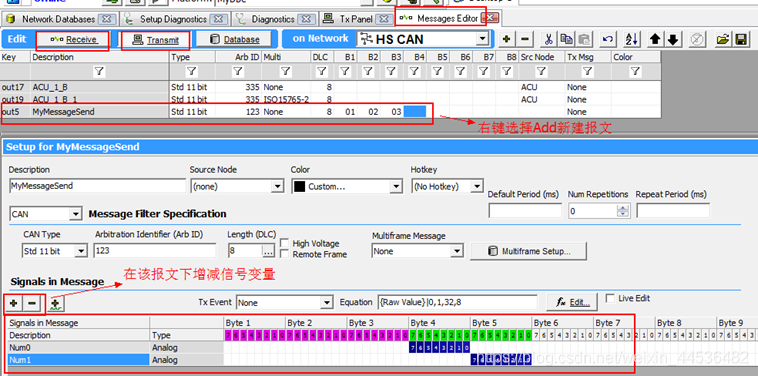
Task: Filter the Arb ID column
Action: [238, 72]
